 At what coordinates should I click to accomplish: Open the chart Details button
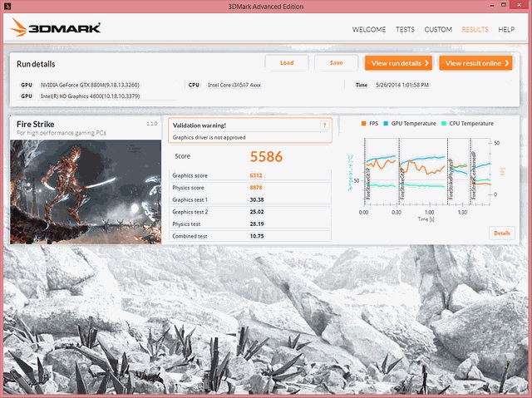pos(502,233)
